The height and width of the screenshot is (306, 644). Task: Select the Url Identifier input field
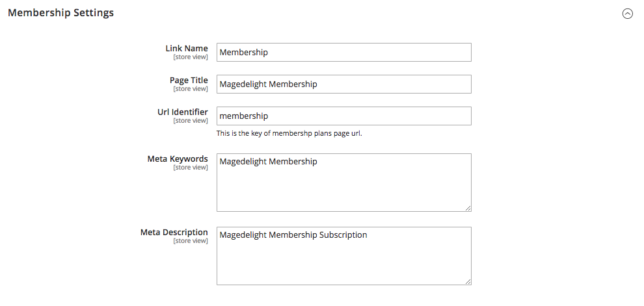point(343,116)
